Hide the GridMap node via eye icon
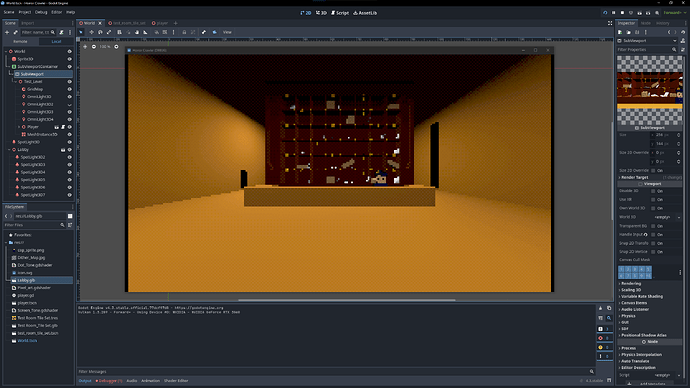 tap(70, 89)
